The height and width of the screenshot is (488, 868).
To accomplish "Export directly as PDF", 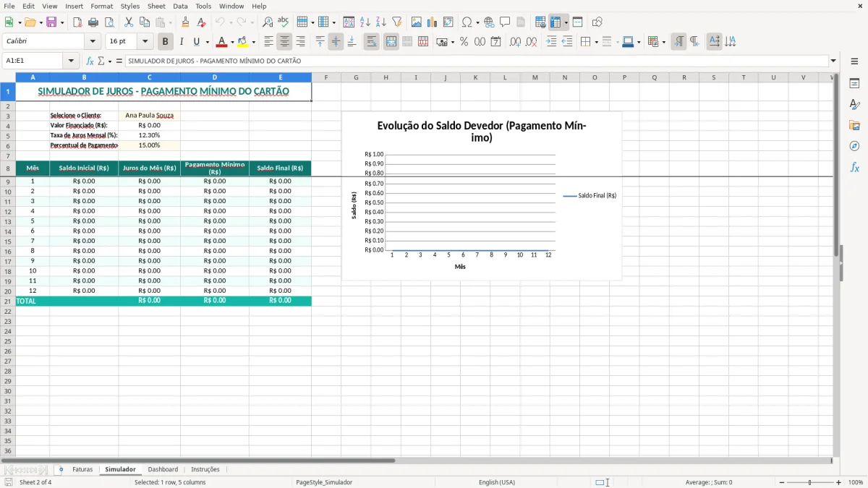I will (x=77, y=22).
